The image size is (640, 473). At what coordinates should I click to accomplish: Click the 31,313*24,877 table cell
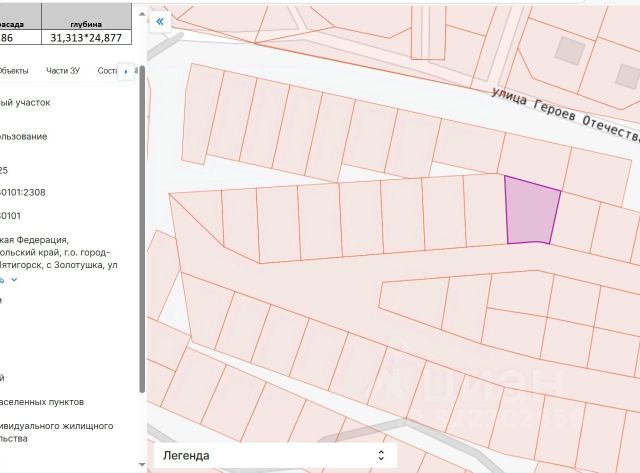[86, 38]
